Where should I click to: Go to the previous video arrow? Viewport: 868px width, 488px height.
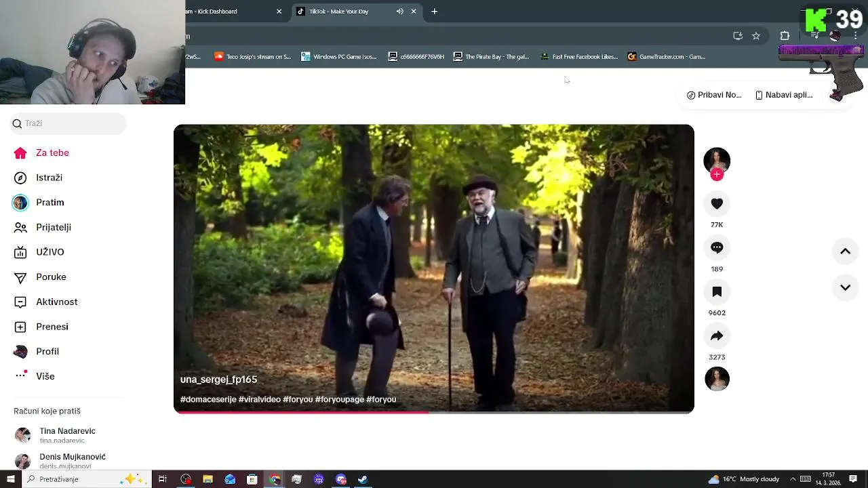pos(845,251)
